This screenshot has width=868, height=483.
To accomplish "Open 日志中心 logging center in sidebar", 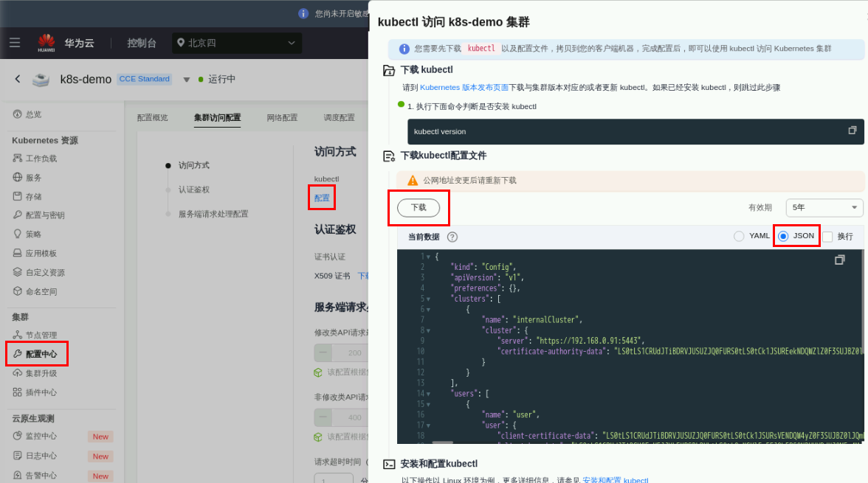I will tap(35, 456).
